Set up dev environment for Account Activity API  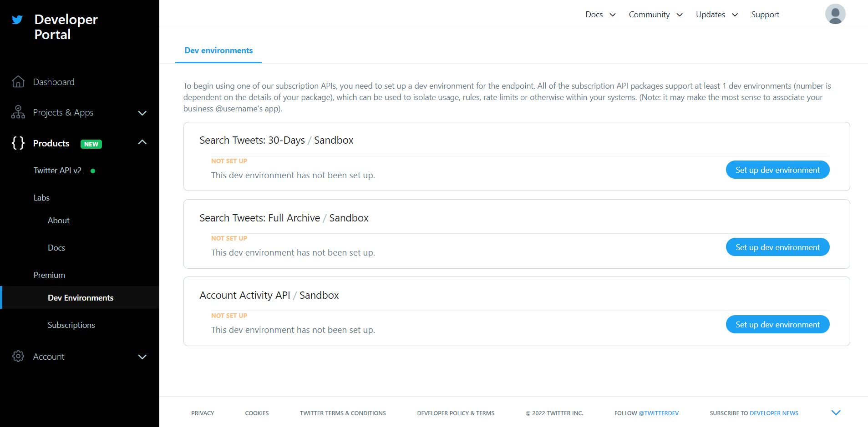[x=777, y=324]
